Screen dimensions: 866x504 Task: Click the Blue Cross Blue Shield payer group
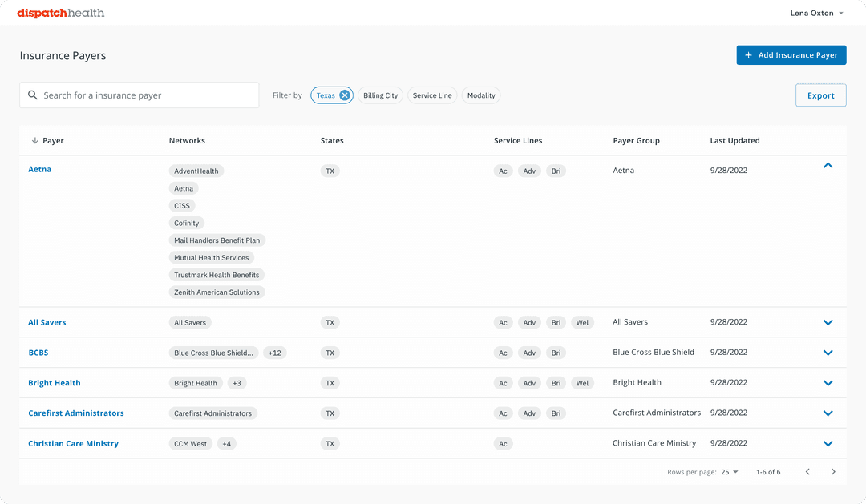tap(654, 353)
